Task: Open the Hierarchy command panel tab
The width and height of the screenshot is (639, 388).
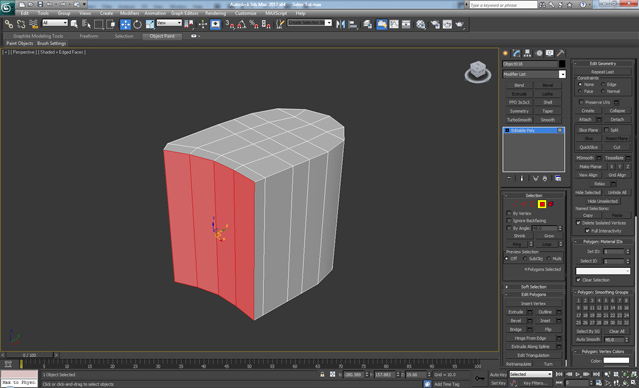Action: tap(528, 53)
